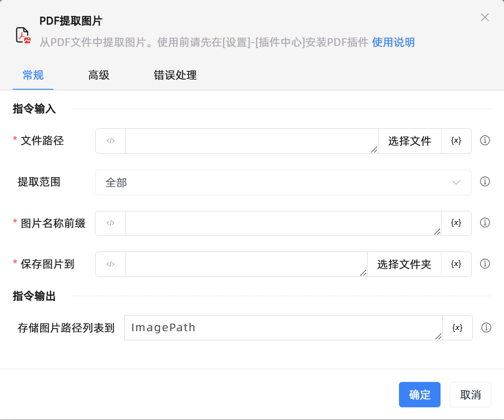Open the 错误处理 tab
The height and width of the screenshot is (420, 504).
[175, 75]
